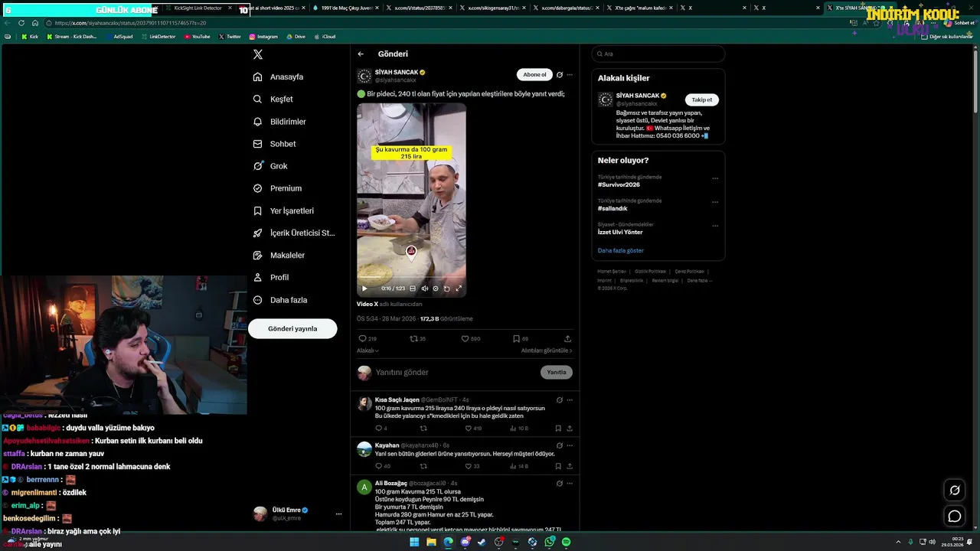Open #Survivor2026 trend

(x=619, y=184)
